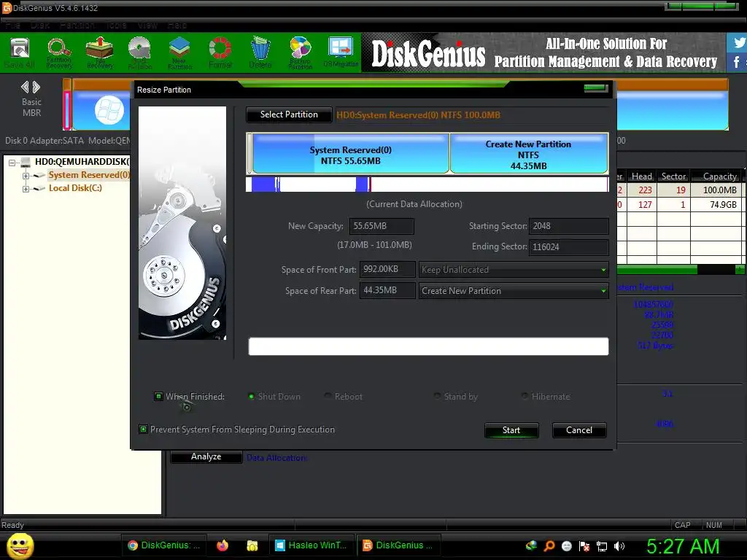747x560 pixels.
Task: Open the Disk menu
Action: (40, 25)
